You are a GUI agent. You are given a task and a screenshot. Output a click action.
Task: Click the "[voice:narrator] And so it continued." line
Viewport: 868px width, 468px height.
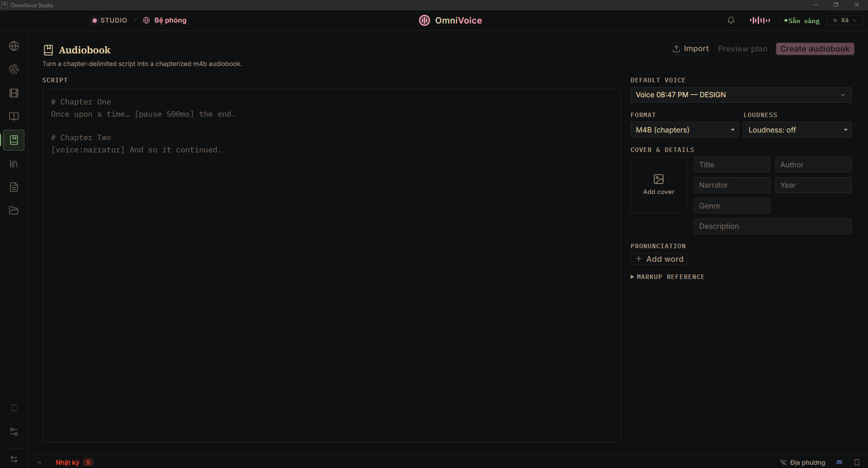136,150
